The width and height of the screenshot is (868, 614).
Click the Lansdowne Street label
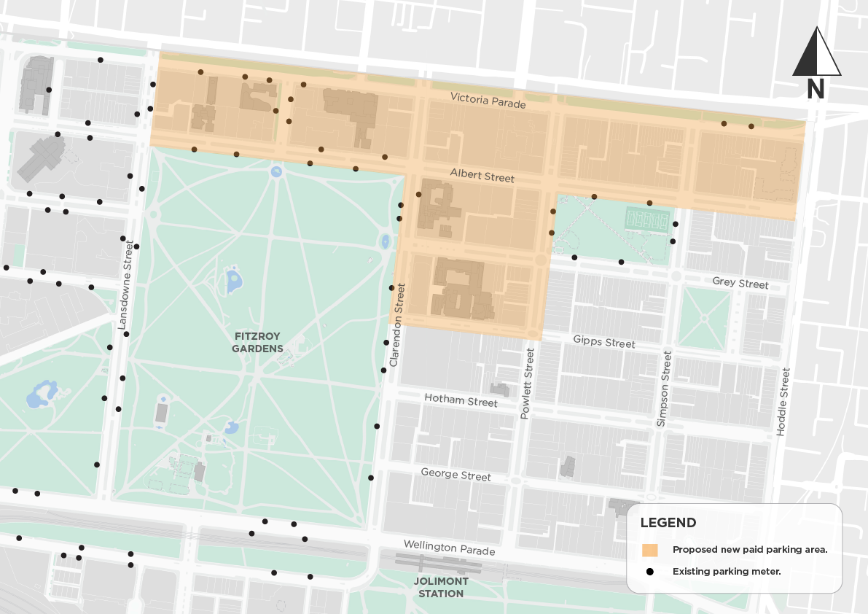(x=125, y=284)
